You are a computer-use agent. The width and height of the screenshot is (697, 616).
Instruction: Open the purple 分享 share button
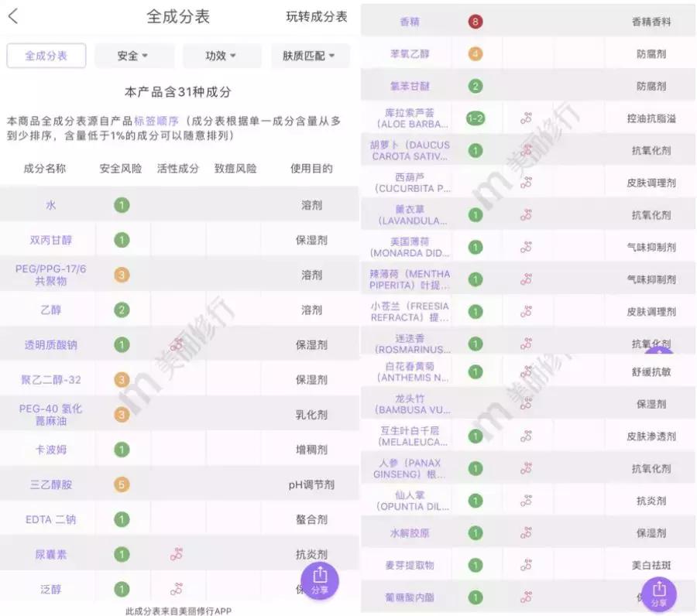tap(321, 580)
